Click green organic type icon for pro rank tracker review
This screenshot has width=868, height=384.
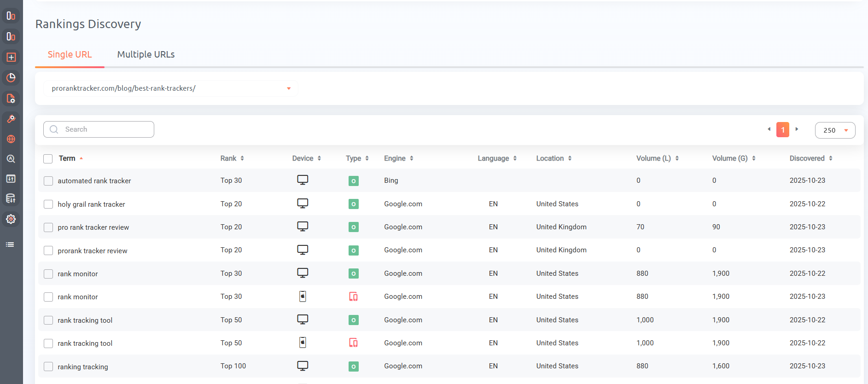[x=354, y=227]
